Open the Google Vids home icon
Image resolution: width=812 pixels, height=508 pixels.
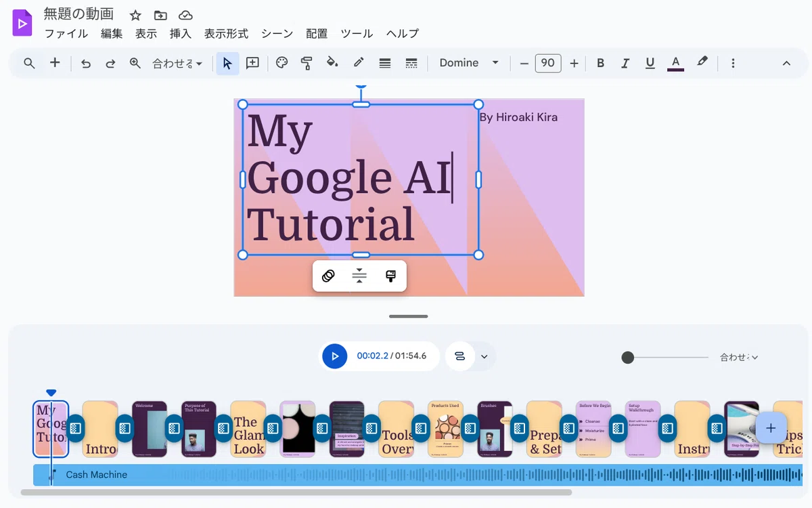22,23
